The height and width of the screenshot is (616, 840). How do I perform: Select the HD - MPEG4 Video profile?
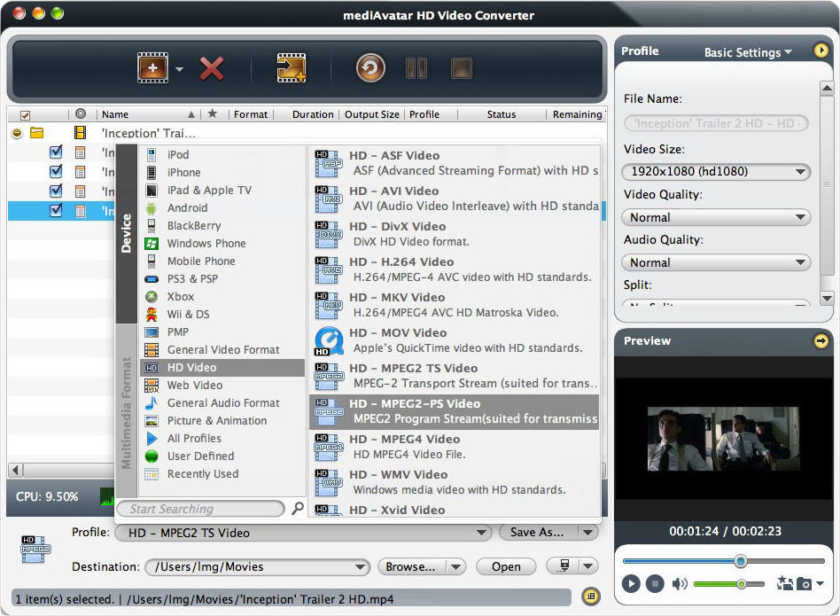pos(454,447)
